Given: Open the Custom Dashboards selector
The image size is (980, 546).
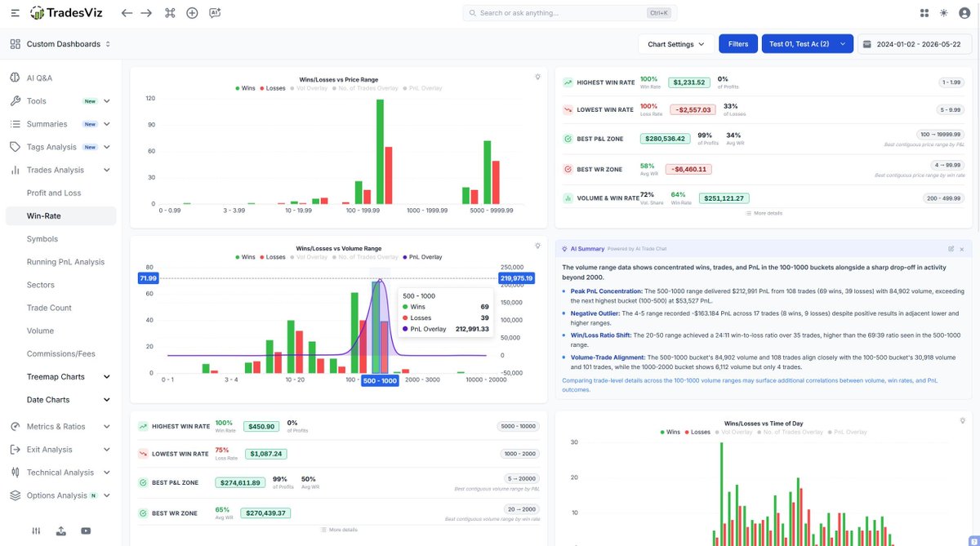Looking at the screenshot, I should click(60, 44).
